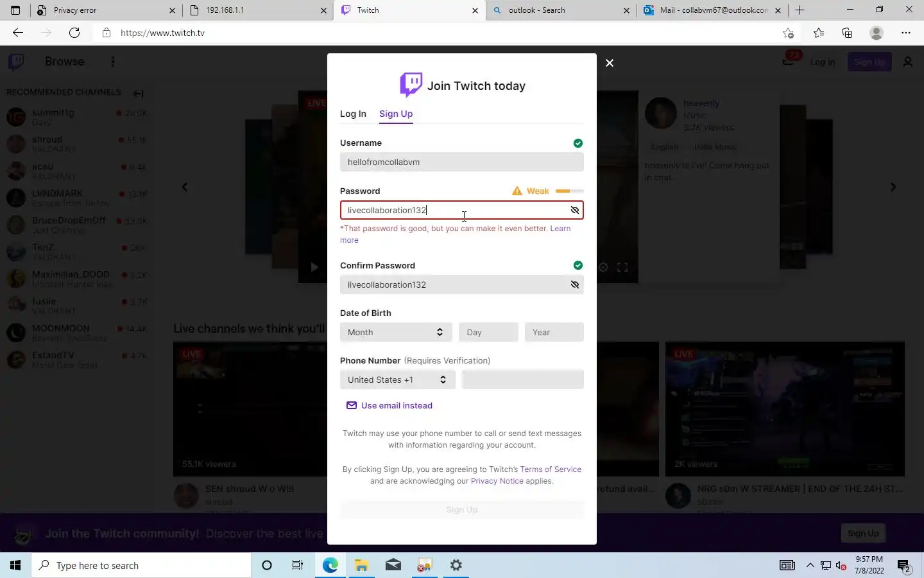Open the Privacy Notice link

[497, 481]
